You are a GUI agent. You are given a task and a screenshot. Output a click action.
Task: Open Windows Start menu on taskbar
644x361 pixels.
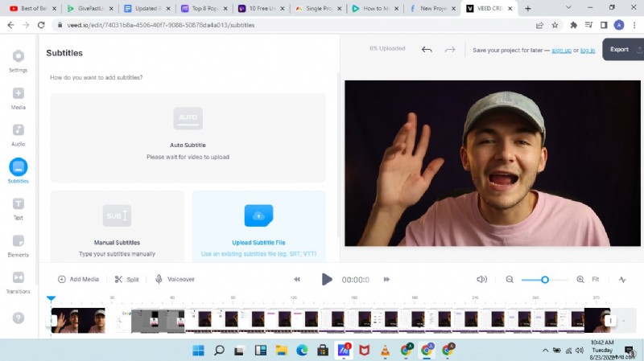(196, 350)
